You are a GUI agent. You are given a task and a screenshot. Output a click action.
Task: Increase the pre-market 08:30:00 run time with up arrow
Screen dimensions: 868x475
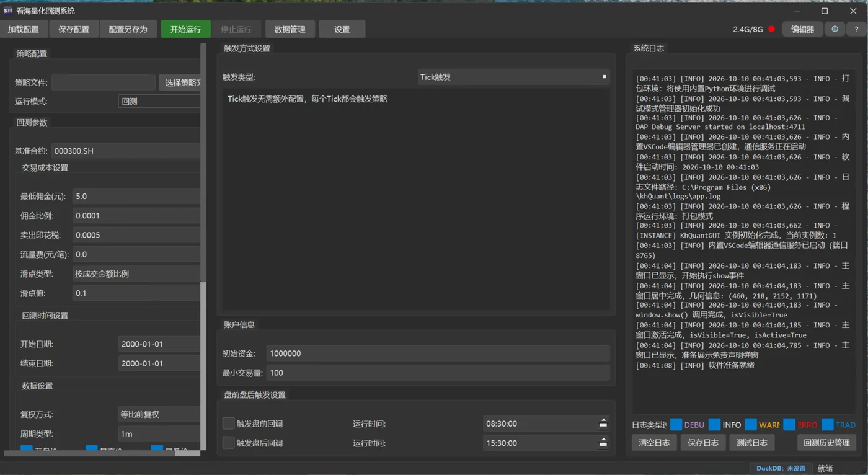point(603,420)
